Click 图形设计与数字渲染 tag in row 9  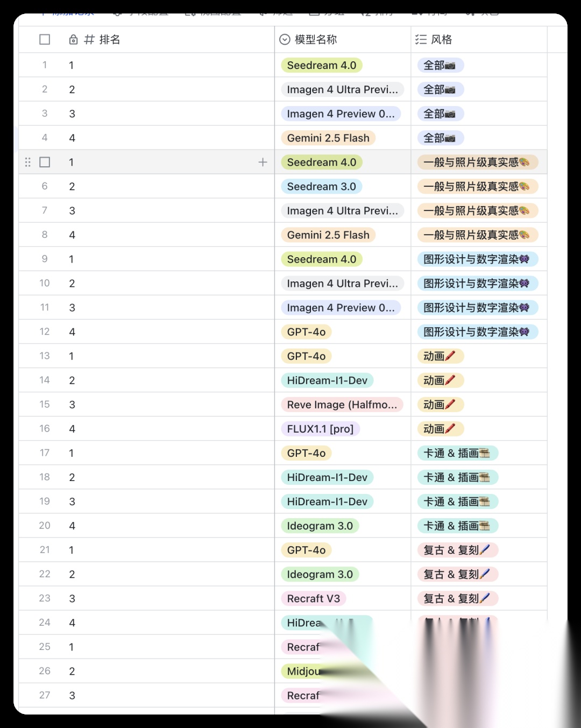pos(478,259)
